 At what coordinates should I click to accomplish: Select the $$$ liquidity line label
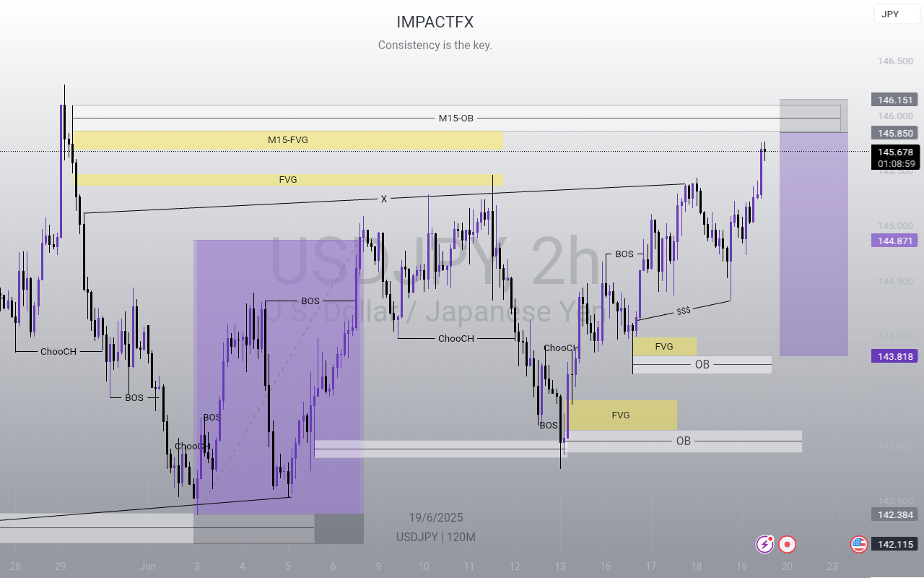684,310
